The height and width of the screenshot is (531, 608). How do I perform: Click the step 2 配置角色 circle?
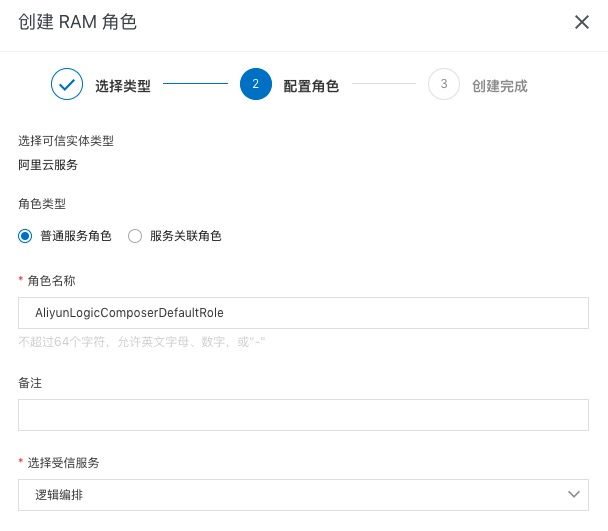click(256, 84)
